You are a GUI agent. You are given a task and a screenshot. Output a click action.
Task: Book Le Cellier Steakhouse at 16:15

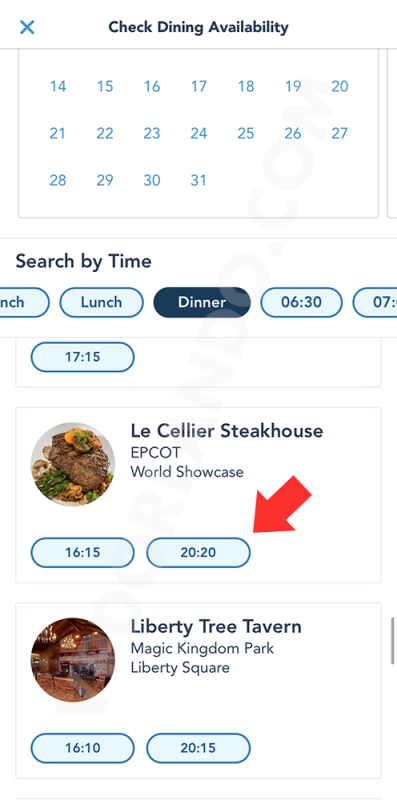[x=83, y=552]
